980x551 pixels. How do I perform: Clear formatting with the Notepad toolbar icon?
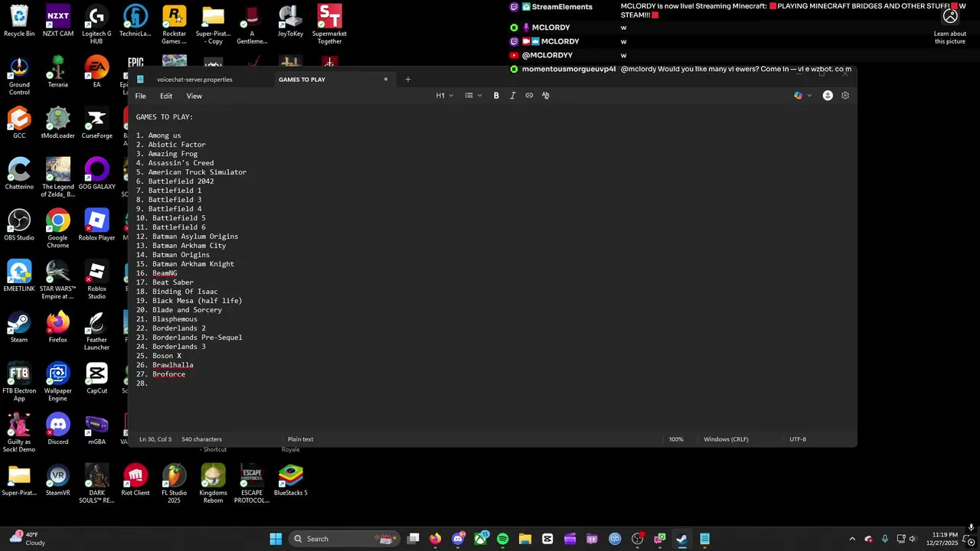click(x=545, y=96)
